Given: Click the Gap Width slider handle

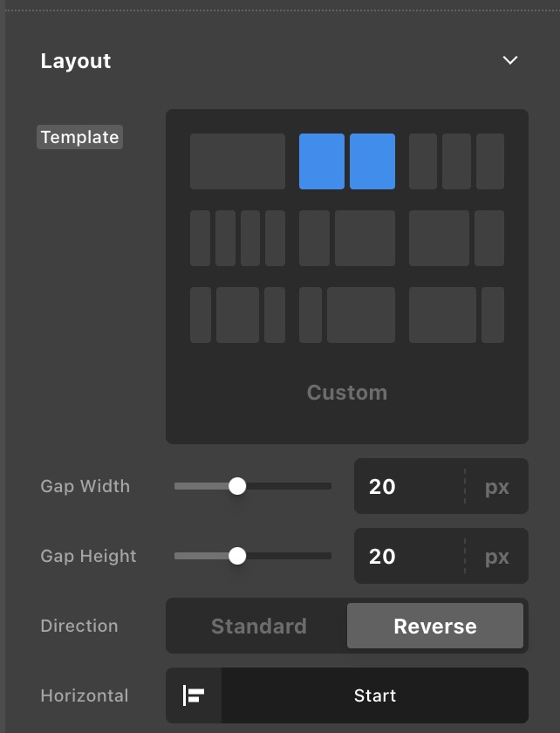Looking at the screenshot, I should pos(237,486).
